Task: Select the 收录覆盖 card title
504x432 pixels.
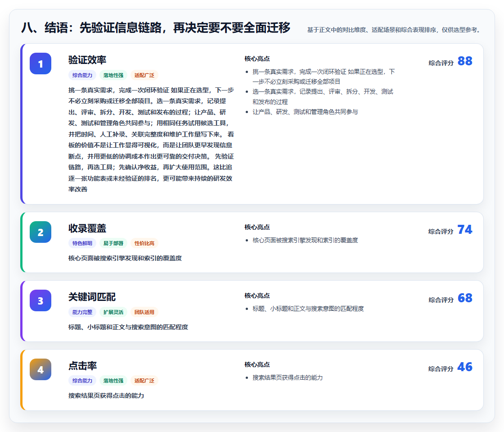Action: coord(87,228)
